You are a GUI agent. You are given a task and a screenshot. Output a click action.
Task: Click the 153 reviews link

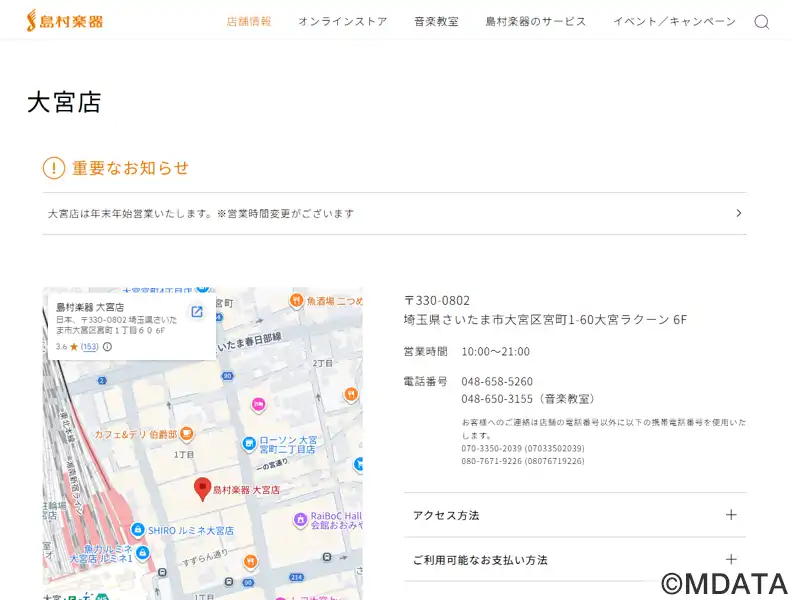tap(90, 347)
